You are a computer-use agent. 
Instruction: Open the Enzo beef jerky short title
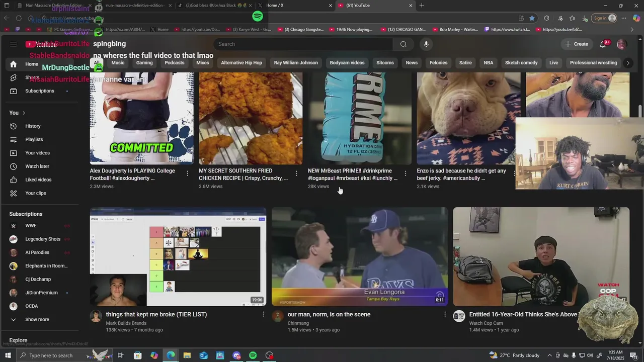(x=461, y=174)
